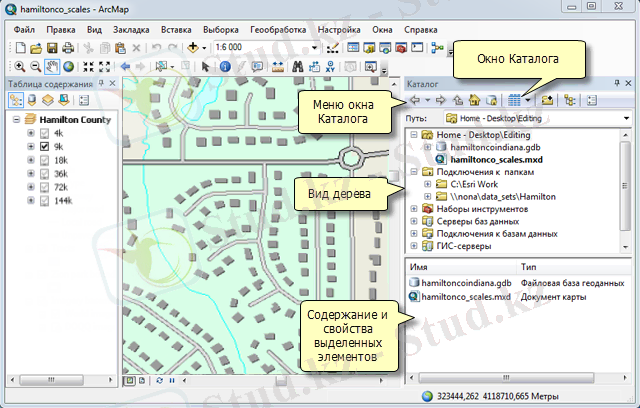Select hamiltonco_scales.mxd in Catalog tree
This screenshot has width=640, height=408.
point(496,160)
